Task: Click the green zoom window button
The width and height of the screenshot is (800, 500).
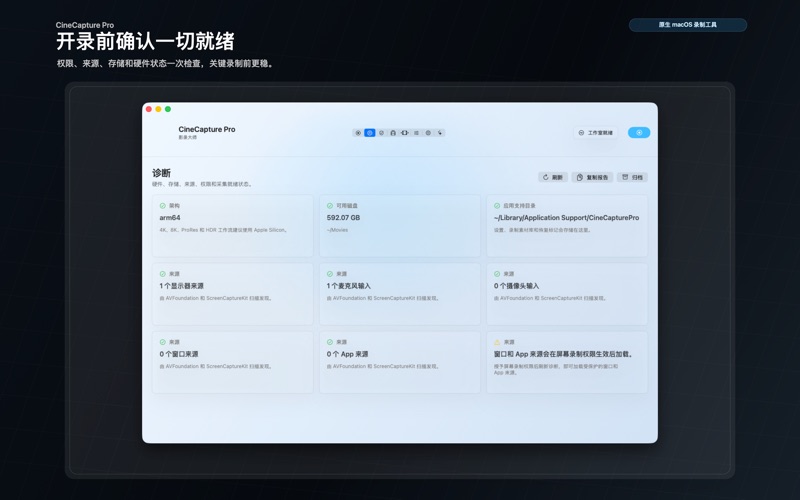Action: [168, 109]
